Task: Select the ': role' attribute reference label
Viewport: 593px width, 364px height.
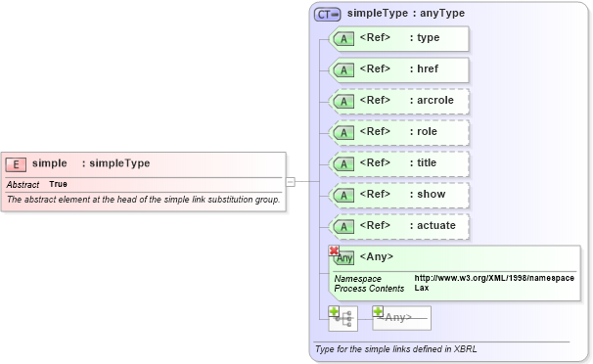Action: click(423, 131)
